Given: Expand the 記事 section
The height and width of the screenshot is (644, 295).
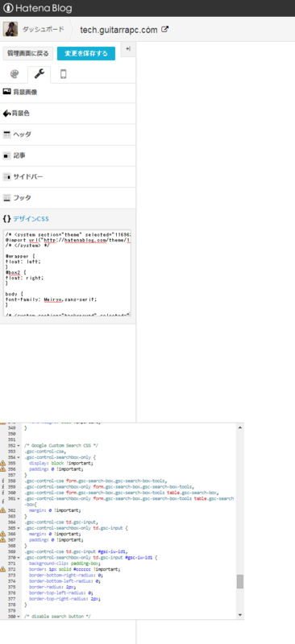Looking at the screenshot, I should tap(68, 155).
